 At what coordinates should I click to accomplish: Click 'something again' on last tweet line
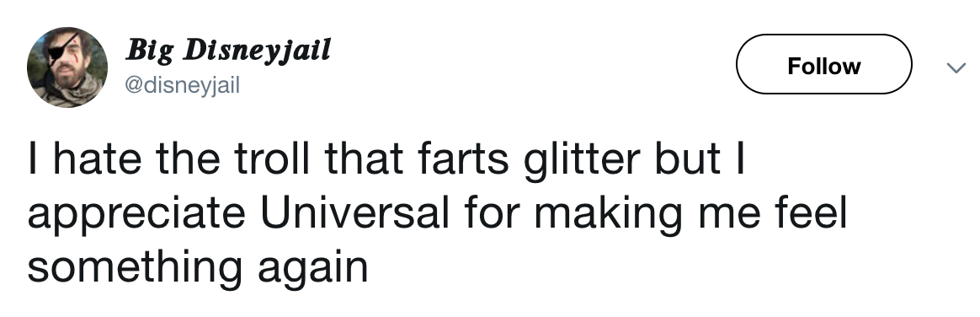coord(198,267)
